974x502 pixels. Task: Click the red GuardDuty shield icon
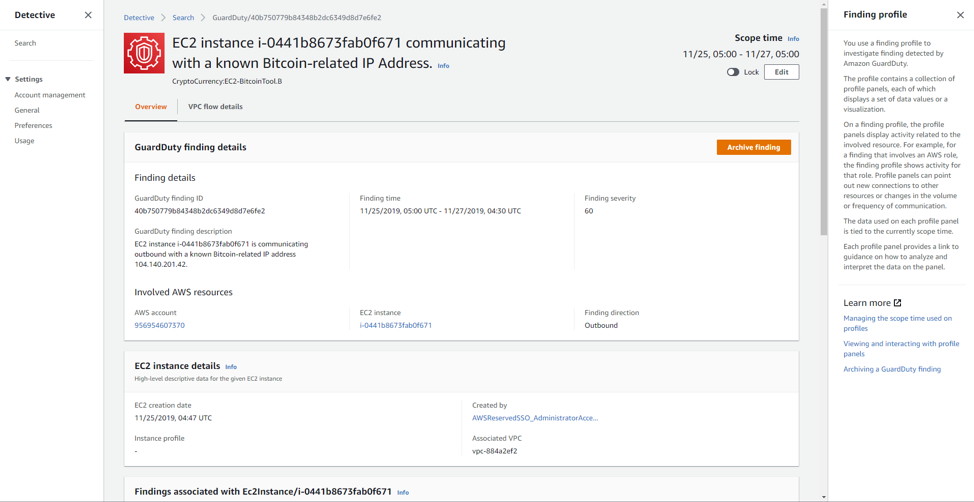[144, 53]
